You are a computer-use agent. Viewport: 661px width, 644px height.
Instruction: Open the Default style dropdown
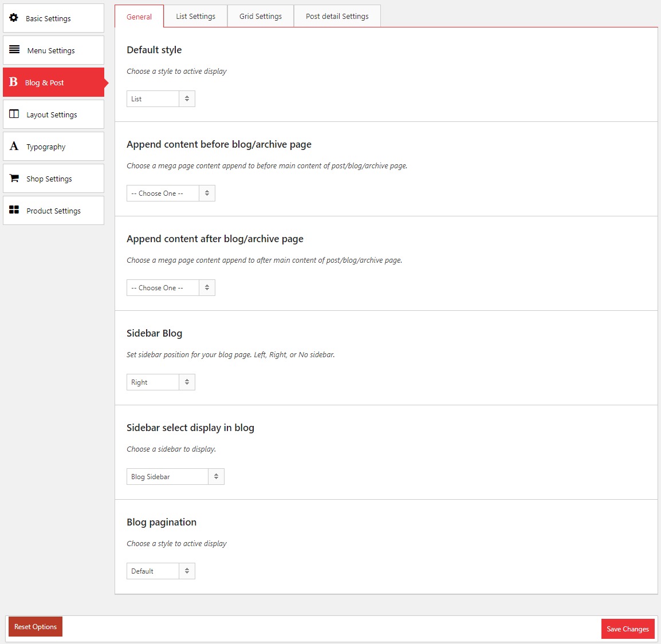point(160,99)
